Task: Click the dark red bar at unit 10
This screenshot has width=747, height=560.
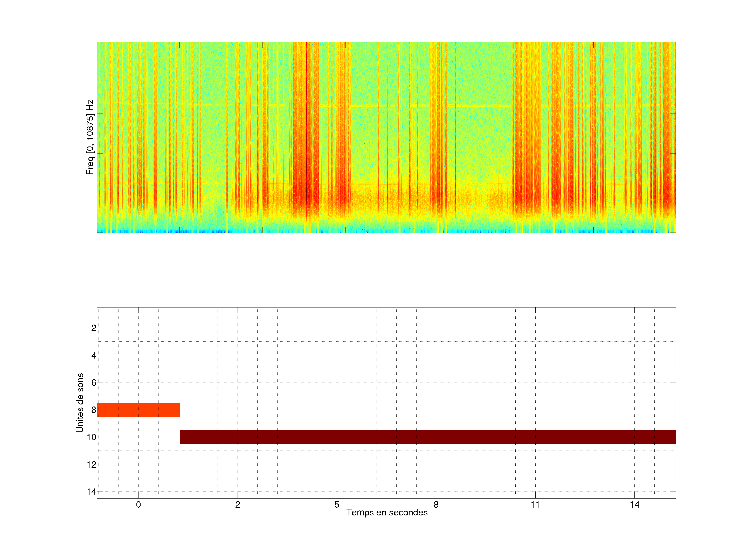Action: tap(427, 437)
